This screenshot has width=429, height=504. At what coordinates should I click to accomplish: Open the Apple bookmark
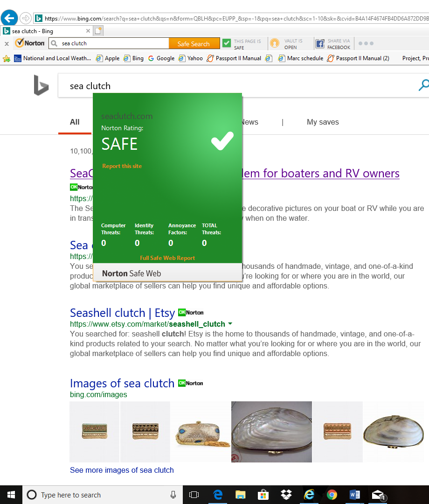108,58
